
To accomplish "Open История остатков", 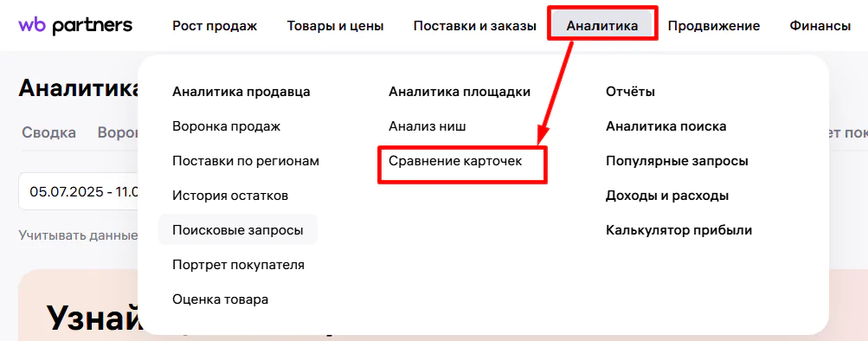I will click(230, 196).
